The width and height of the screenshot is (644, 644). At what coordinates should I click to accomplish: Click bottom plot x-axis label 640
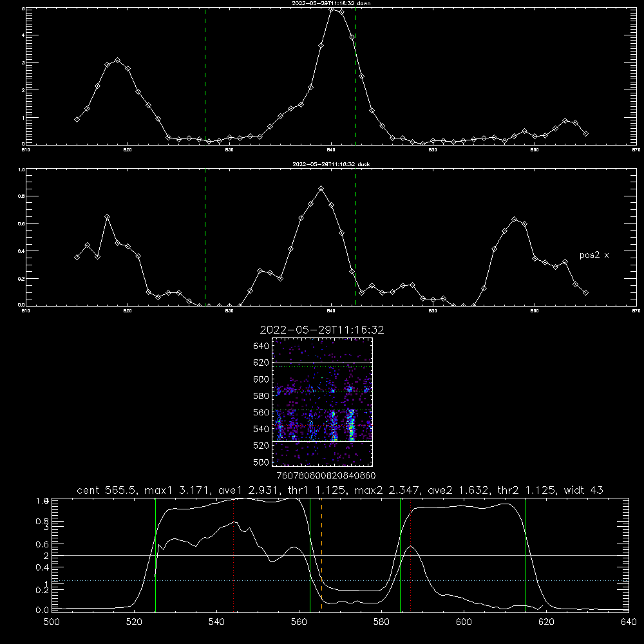click(629, 622)
